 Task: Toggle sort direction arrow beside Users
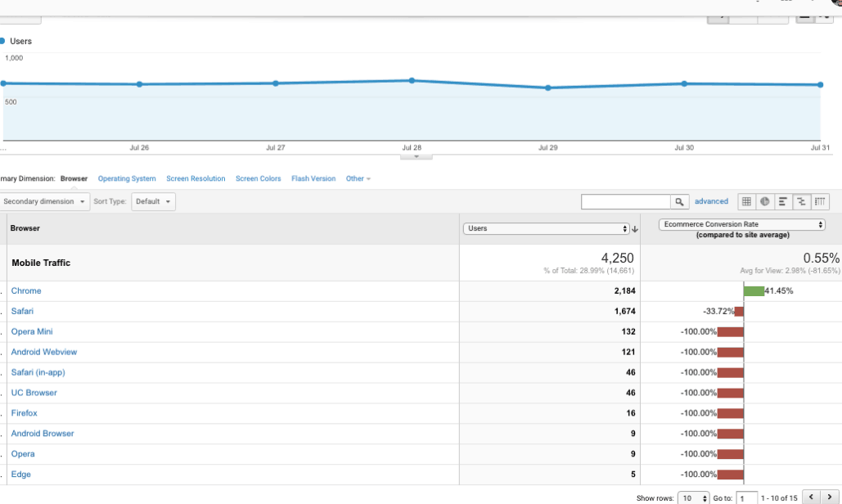pyautogui.click(x=635, y=229)
